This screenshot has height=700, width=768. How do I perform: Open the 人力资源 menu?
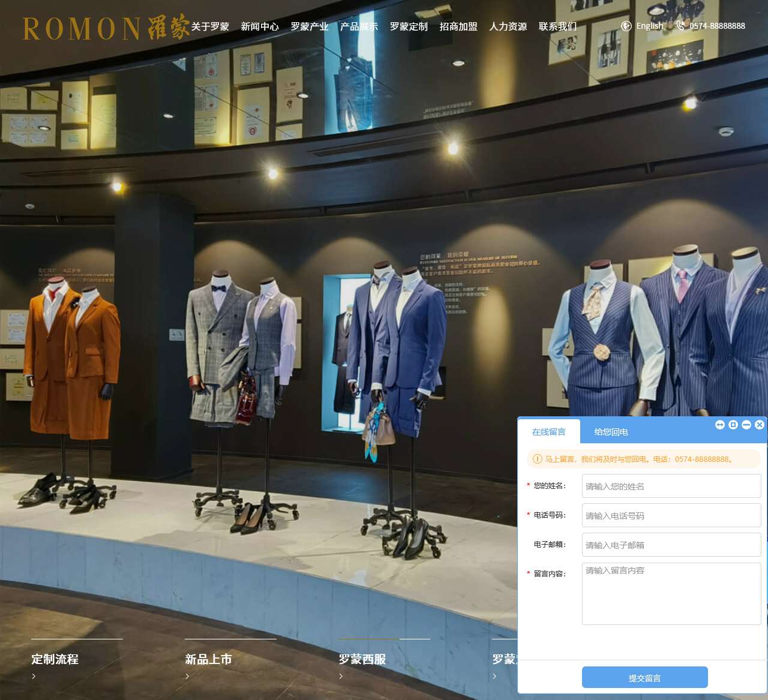[x=508, y=26]
